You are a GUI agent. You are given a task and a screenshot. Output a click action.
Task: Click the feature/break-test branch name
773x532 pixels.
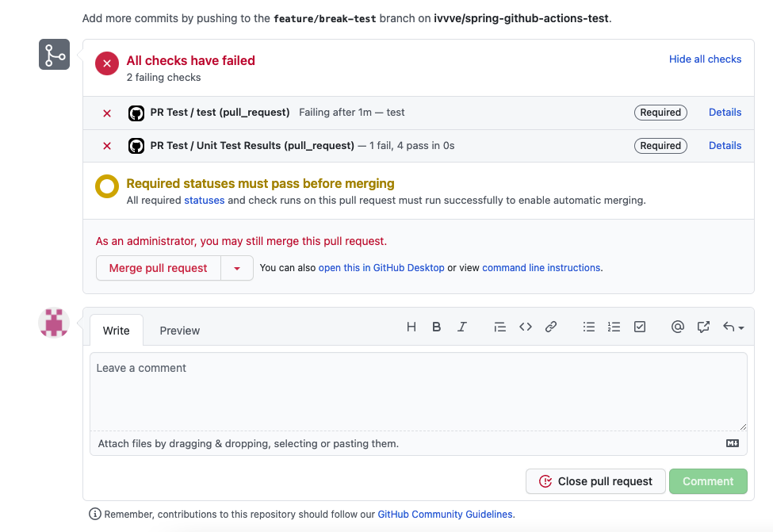(x=325, y=19)
